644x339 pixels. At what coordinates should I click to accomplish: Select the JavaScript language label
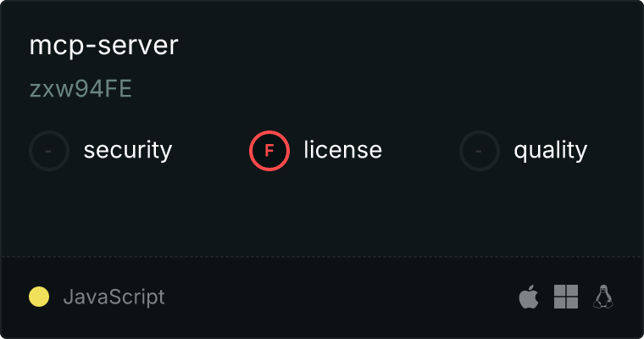click(x=114, y=297)
